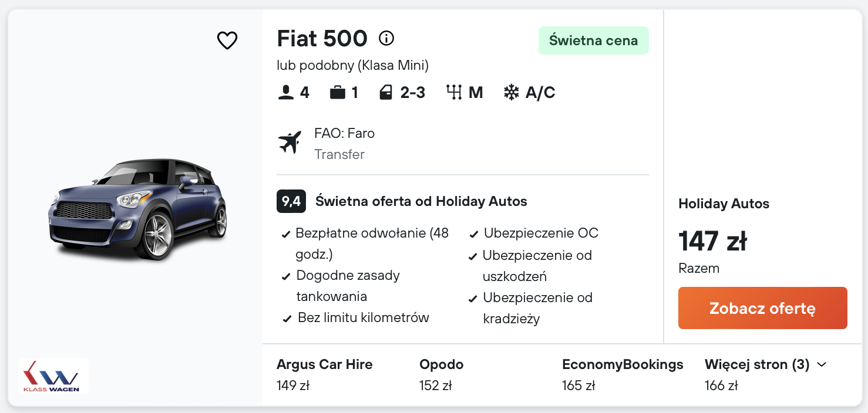
Task: Save Fiat 500 to favorites with heart icon
Action: click(x=227, y=40)
